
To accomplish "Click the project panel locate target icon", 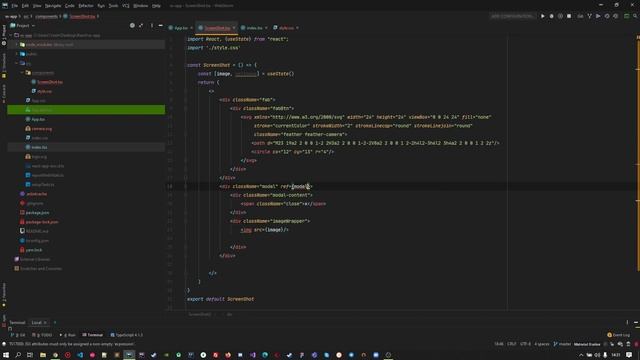I will pyautogui.click(x=132, y=25).
